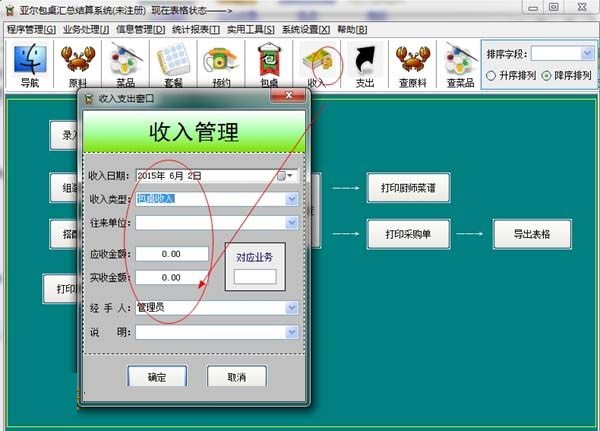The height and width of the screenshot is (431, 600).
Task: Click the icon in the 收入支出窗口 title bar
Action: [x=89, y=99]
